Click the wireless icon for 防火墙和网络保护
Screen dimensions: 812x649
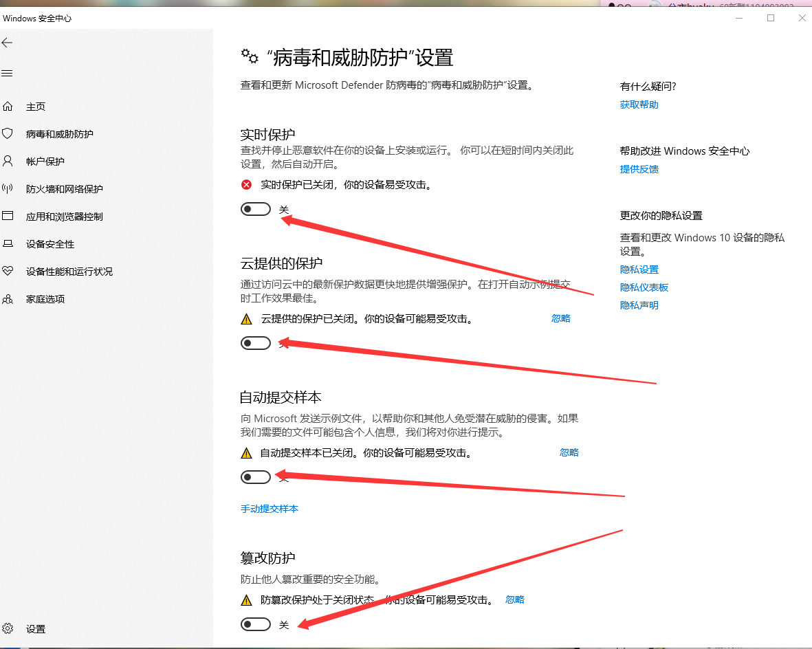click(8, 188)
